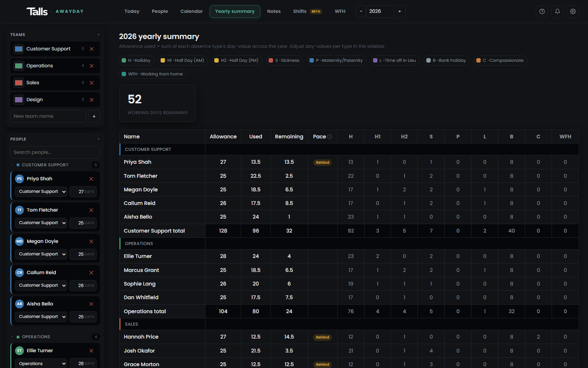Viewport: 588px width, 368px height.
Task: Remove Aisha Bello from people
Action: (x=92, y=304)
